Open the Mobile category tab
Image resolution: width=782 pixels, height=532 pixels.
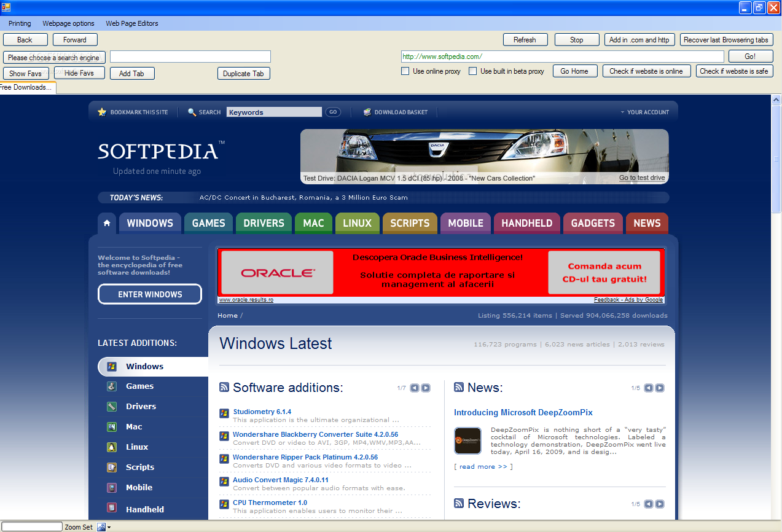click(x=466, y=224)
